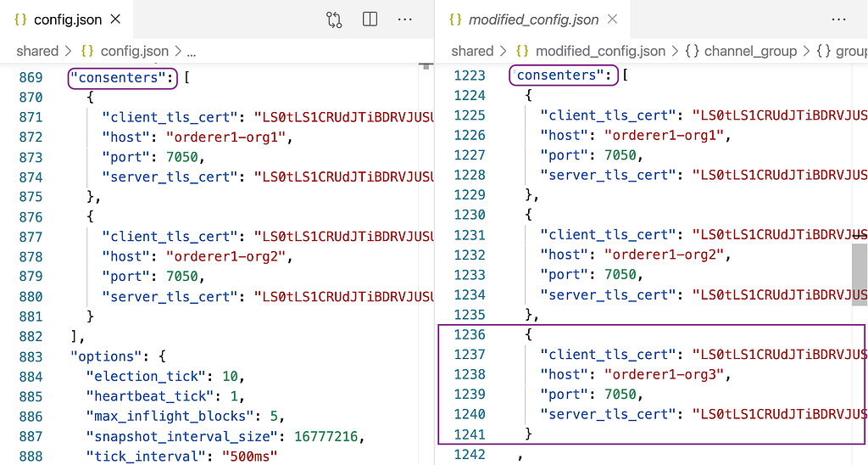Close the modified_config.json tab
868x465 pixels.
(x=612, y=20)
